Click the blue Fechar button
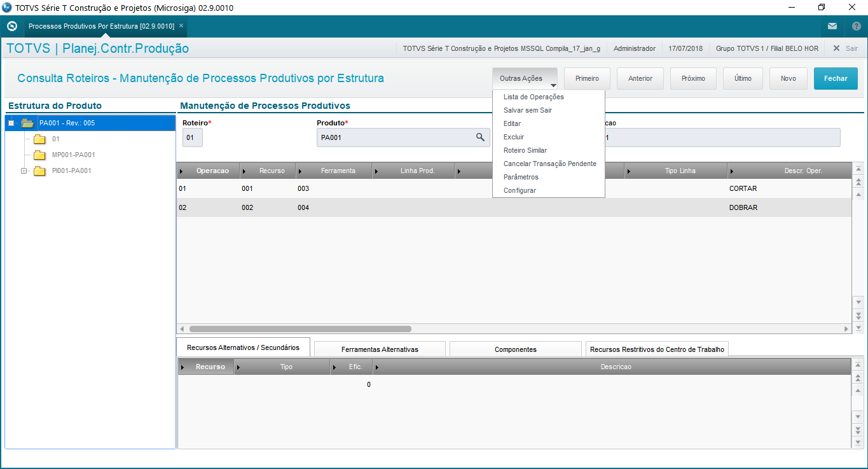The image size is (868, 469). [x=836, y=78]
